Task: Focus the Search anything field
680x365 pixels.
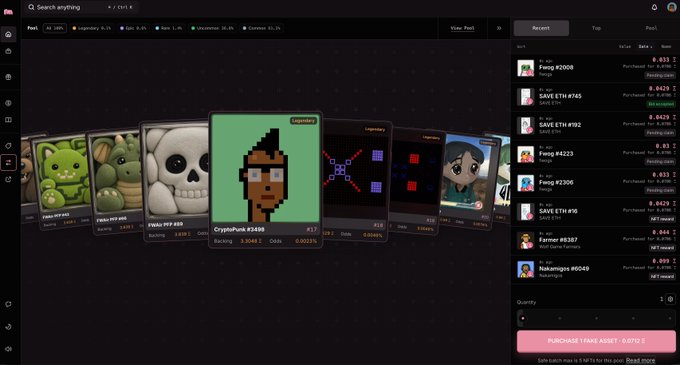Action: (81, 7)
